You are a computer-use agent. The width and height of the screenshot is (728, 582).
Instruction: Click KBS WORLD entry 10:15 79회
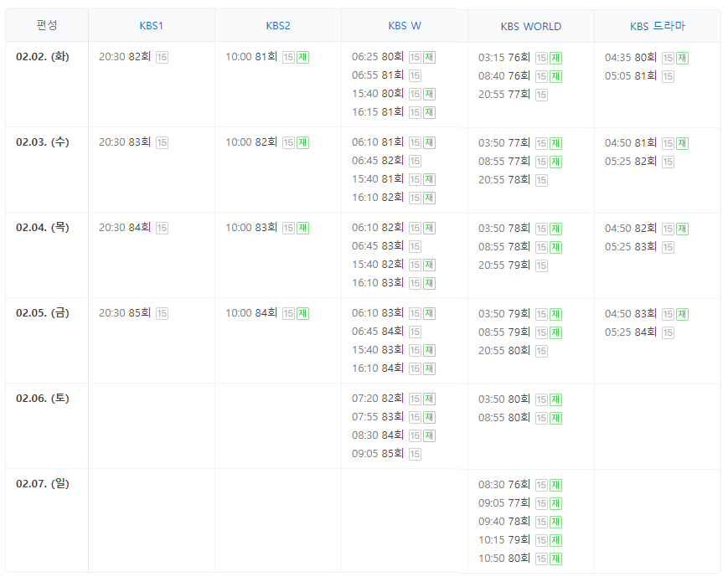click(x=504, y=540)
